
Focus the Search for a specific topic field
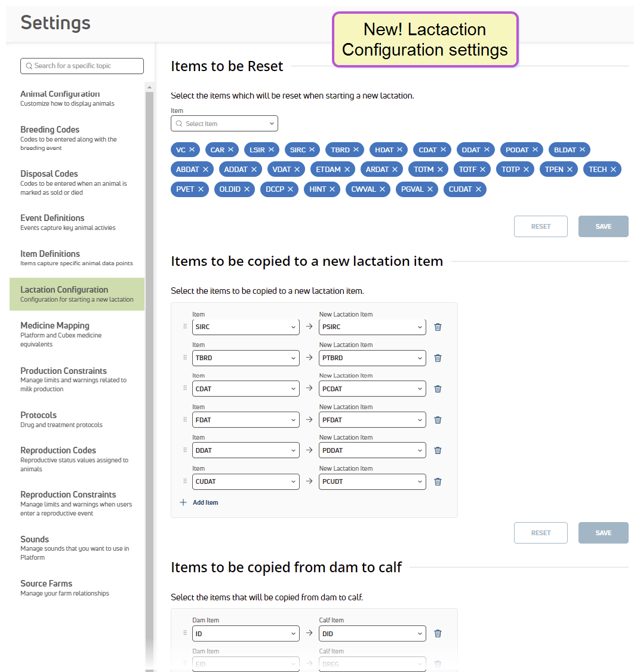[x=82, y=66]
